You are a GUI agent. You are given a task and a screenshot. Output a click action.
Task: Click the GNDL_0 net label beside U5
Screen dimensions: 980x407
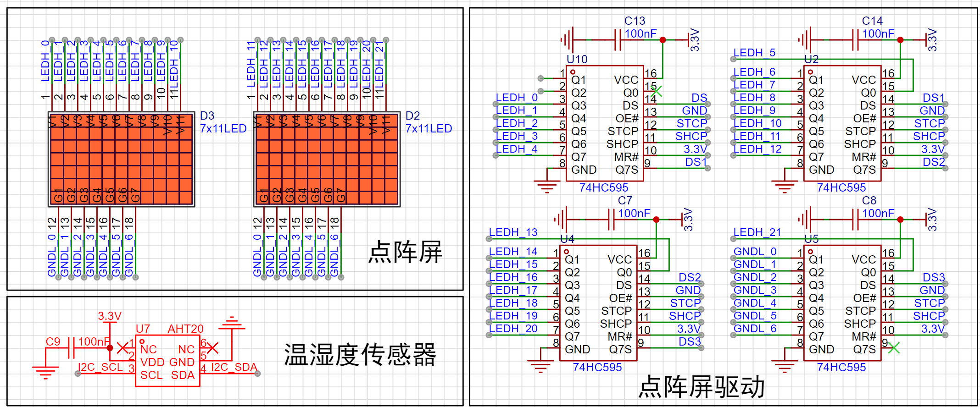pyautogui.click(x=755, y=252)
